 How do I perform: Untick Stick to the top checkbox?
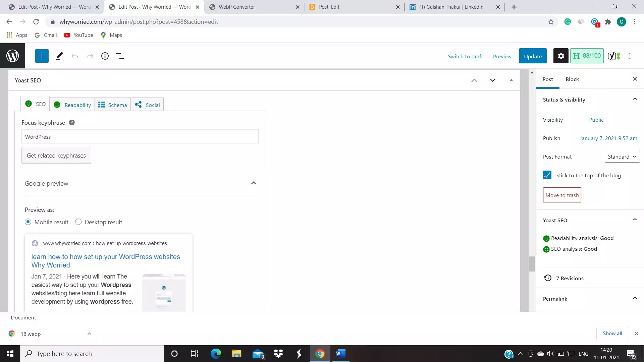(547, 175)
